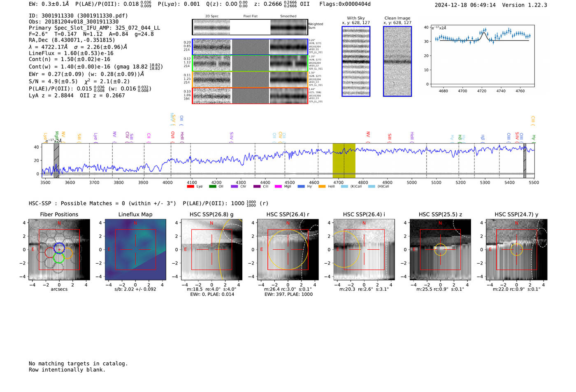Open the With Sky cutout image
The image size is (576, 392).
[x=356, y=61]
